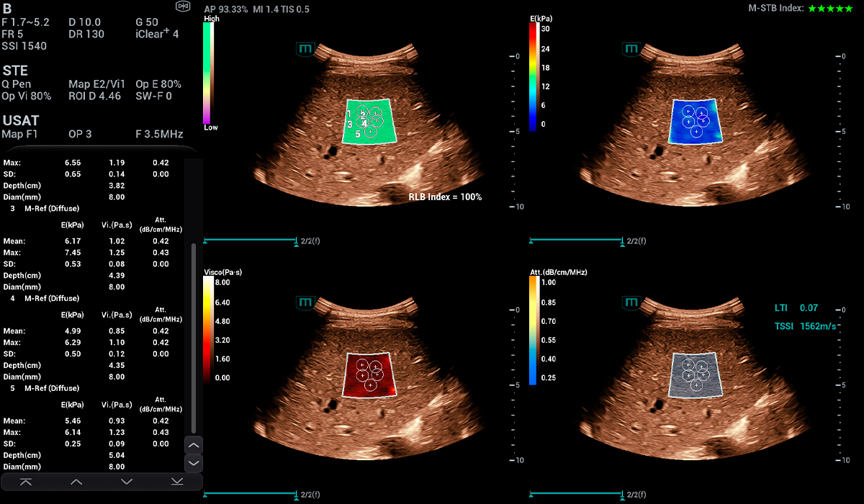Click the E(kPa) elasticity color bar

click(x=533, y=76)
